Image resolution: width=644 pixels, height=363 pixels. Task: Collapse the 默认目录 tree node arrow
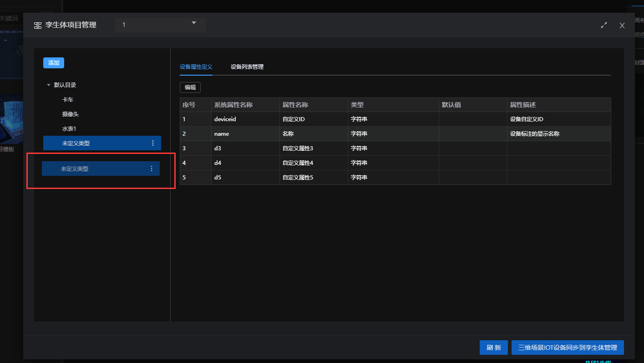49,85
